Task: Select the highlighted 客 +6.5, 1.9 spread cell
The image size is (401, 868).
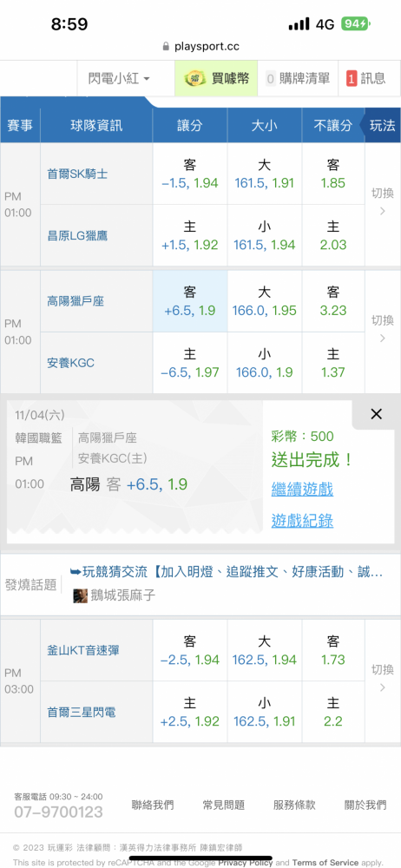Action: click(190, 301)
